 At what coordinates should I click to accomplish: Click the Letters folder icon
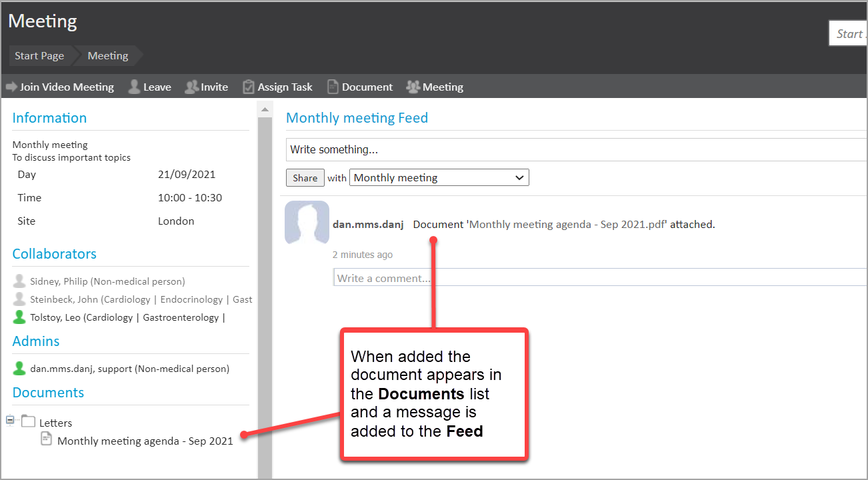click(x=28, y=421)
